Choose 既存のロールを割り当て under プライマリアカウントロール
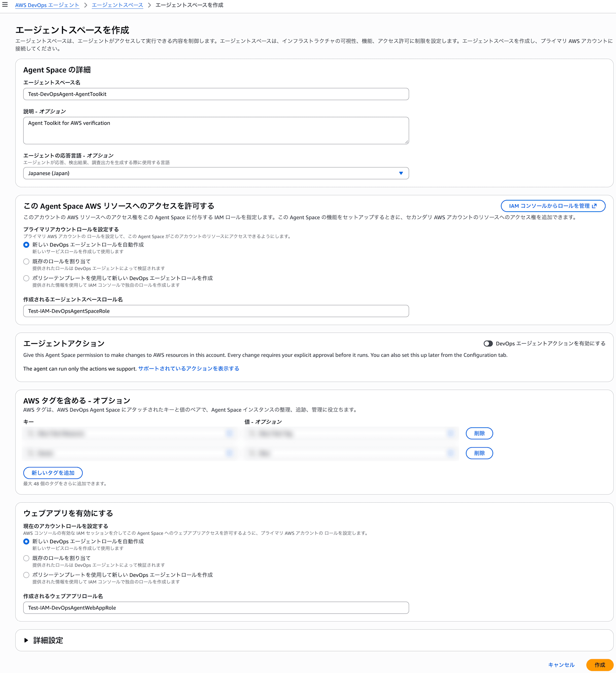Image resolution: width=616 pixels, height=673 pixels. [26, 261]
